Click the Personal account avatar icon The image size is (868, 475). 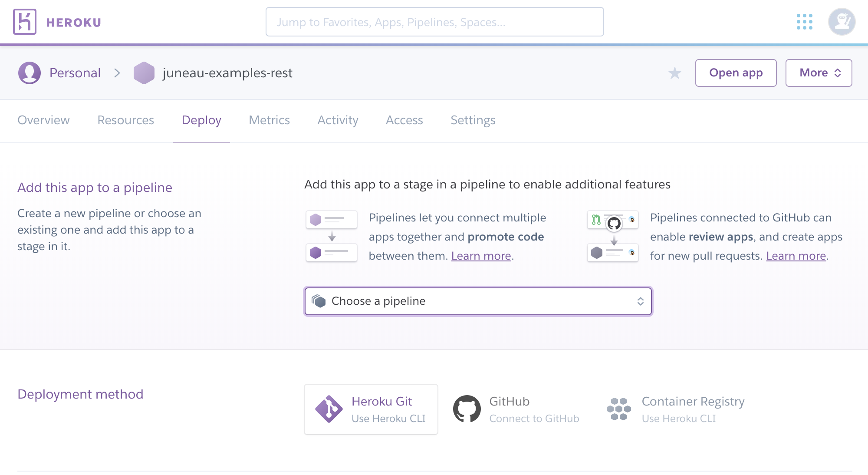click(x=29, y=73)
